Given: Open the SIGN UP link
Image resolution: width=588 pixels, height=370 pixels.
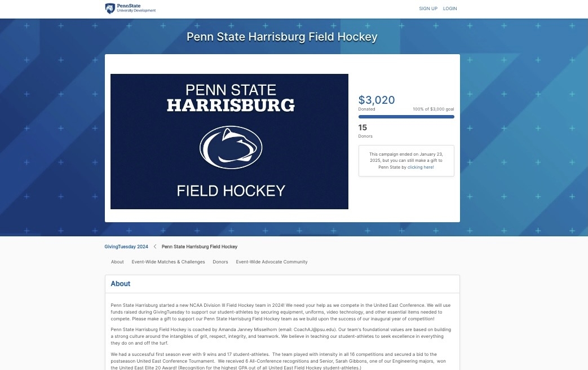Looking at the screenshot, I should [428, 8].
